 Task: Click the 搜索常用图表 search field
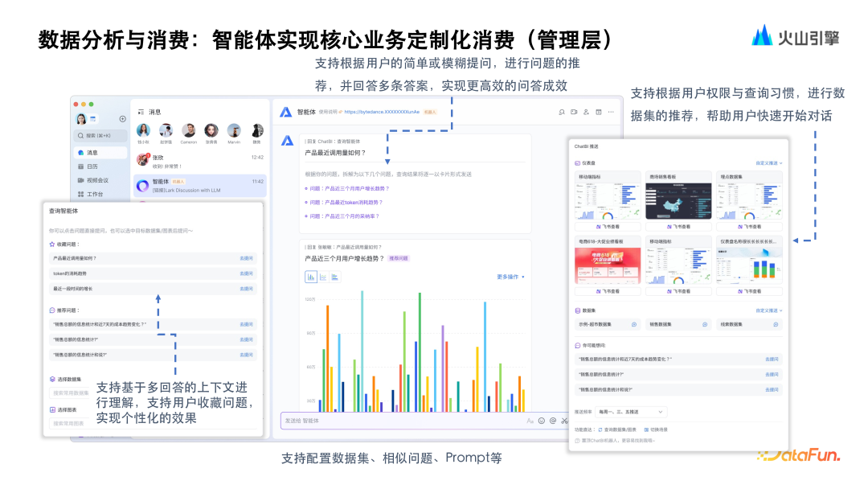coord(68,423)
